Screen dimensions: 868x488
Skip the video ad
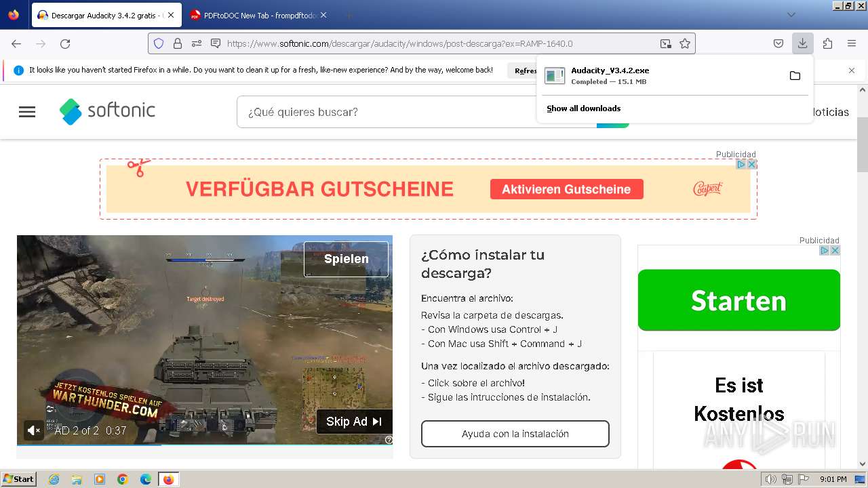tap(354, 422)
